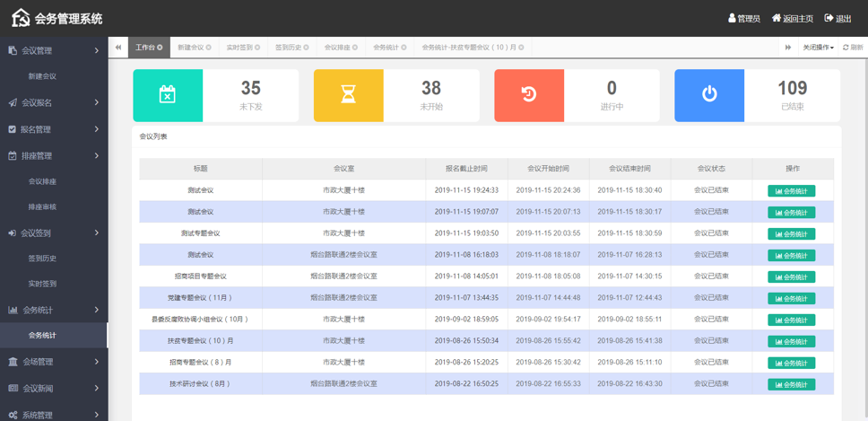
Task: Click the calendar icon on 未下发 card
Action: [x=168, y=94]
